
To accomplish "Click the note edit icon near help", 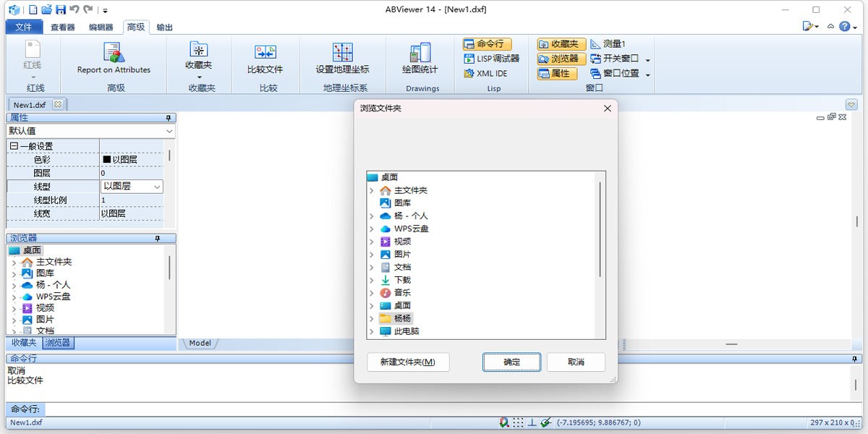I will [808, 27].
